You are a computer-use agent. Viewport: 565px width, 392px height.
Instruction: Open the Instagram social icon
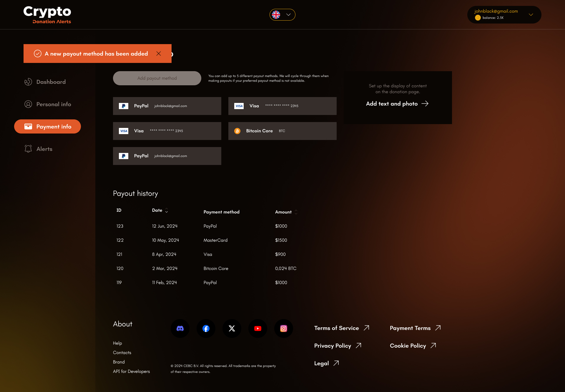coord(284,328)
